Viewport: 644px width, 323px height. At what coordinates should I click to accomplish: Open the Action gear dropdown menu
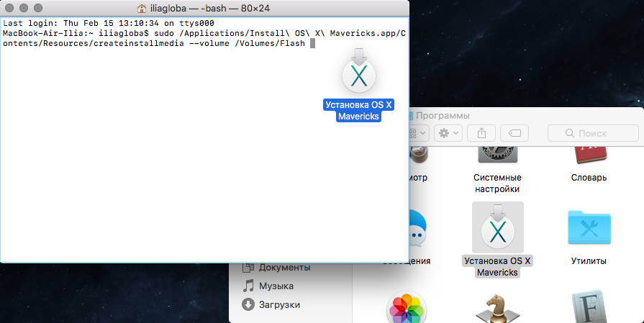pos(448,133)
